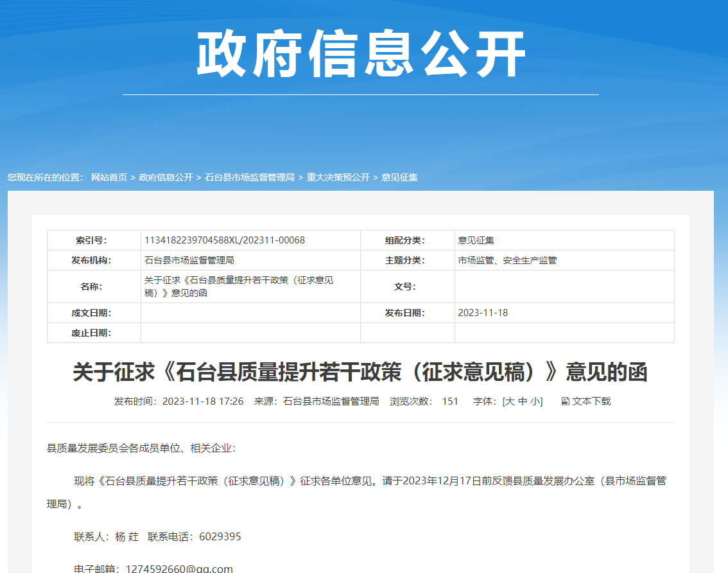Open 重大决策预公开 in the breadcrumb
728x573 pixels.
coord(338,177)
